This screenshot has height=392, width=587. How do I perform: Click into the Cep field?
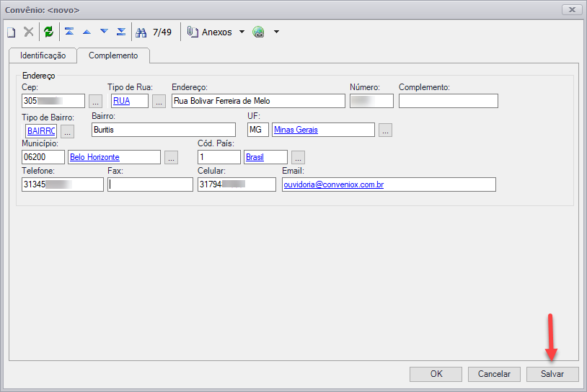tap(53, 101)
